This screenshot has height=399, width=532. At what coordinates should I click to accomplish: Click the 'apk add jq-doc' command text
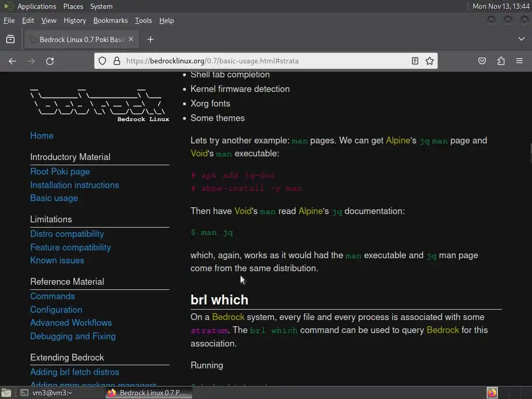[238, 176]
